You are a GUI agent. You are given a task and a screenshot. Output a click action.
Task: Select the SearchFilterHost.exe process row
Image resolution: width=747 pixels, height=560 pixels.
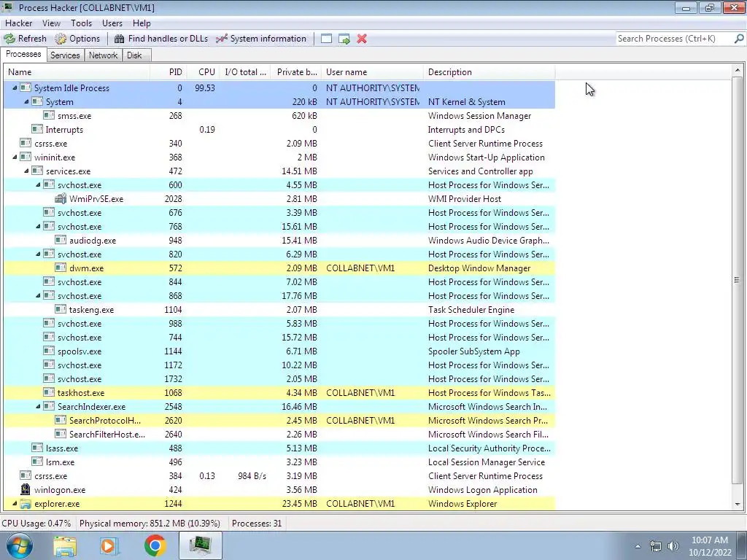coord(279,434)
